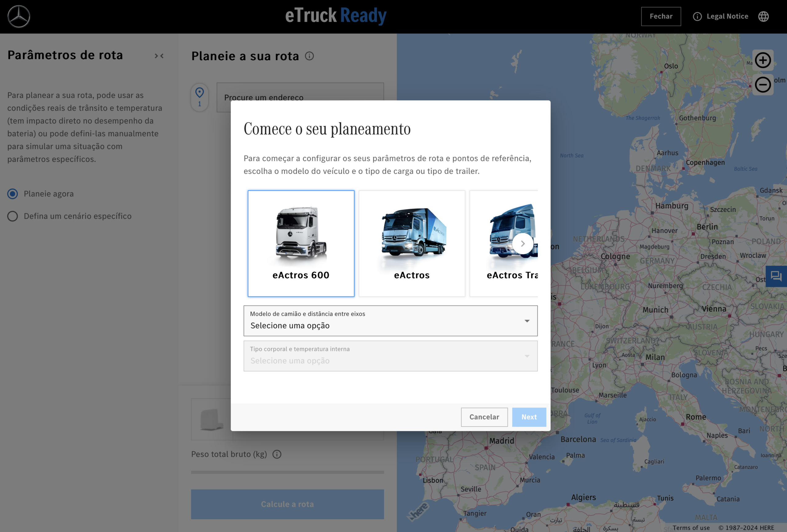Show info for Peso total bruto
Image resolution: width=787 pixels, height=532 pixels.
click(277, 454)
